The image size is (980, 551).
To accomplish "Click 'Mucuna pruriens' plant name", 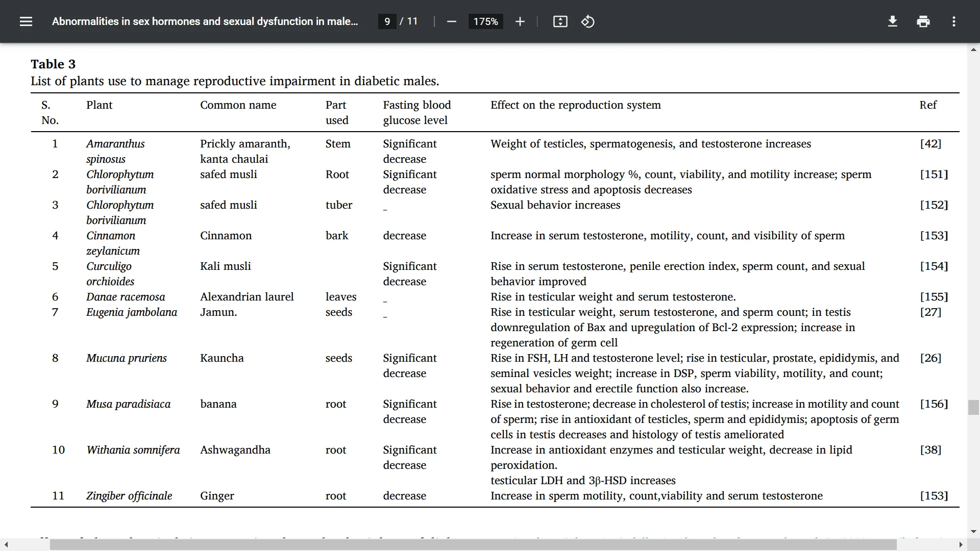I will coord(127,358).
